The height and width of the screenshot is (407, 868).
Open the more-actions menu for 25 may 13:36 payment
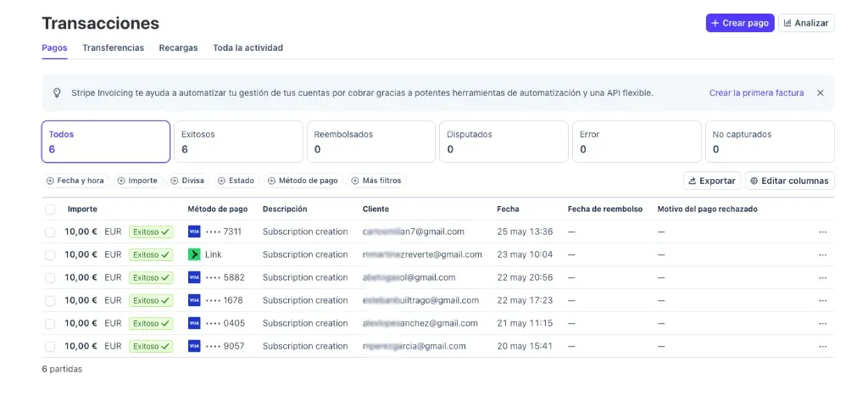coord(822,232)
